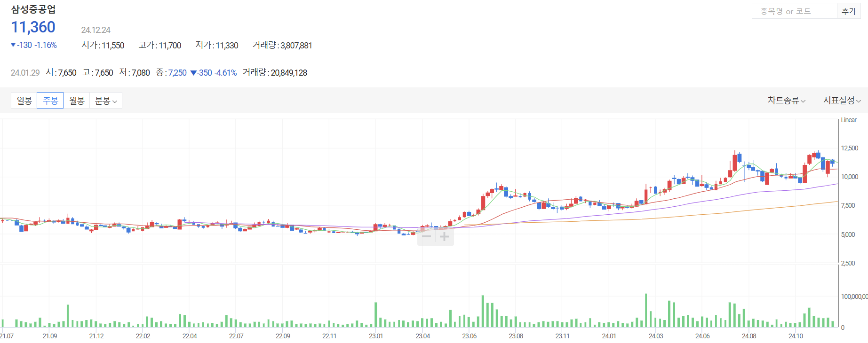Click the 2,500 price axis label
Viewport: 868px width, 343px height.
click(x=848, y=263)
